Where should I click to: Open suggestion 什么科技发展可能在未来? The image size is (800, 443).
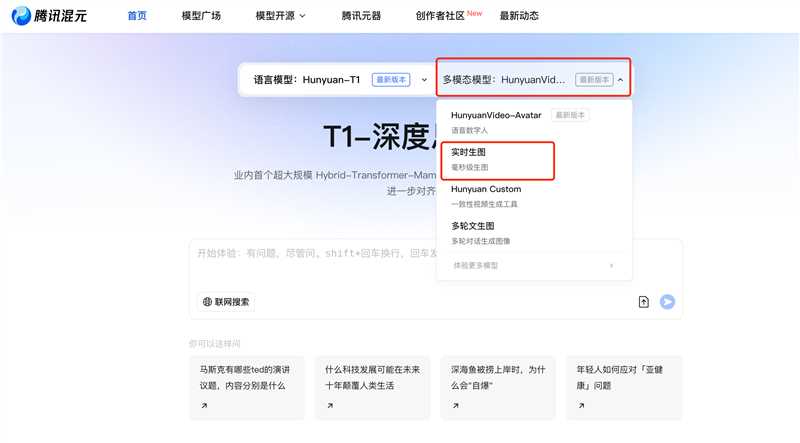372,387
